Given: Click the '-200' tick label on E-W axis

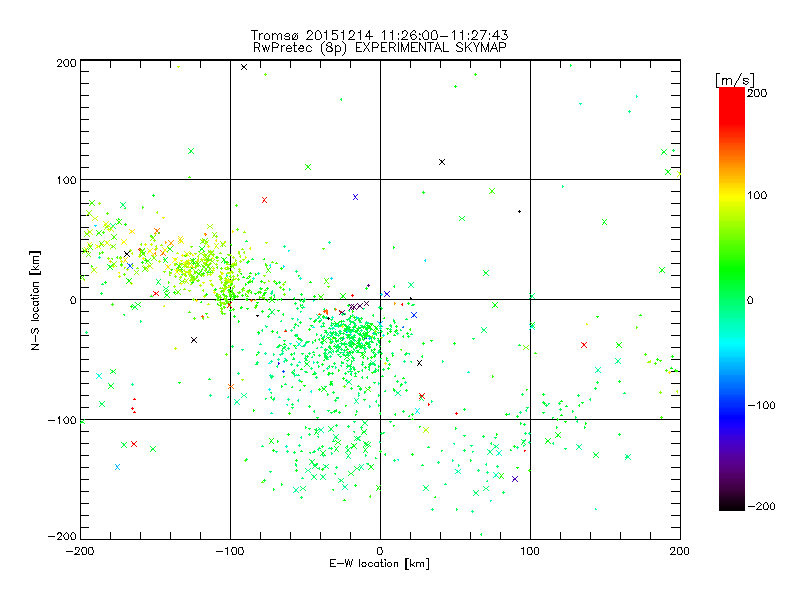Looking at the screenshot, I should pyautogui.click(x=80, y=552).
